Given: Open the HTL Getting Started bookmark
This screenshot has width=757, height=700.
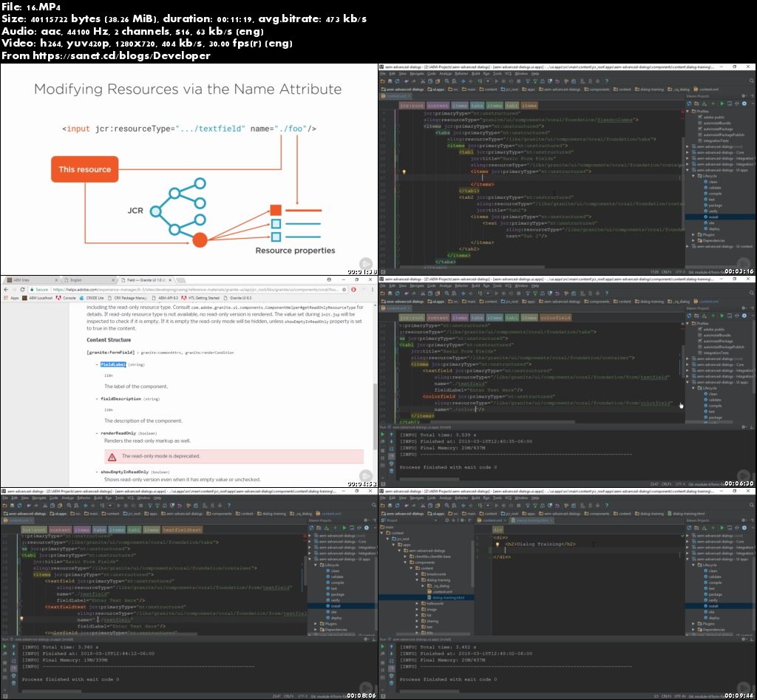Looking at the screenshot, I should 200,299.
